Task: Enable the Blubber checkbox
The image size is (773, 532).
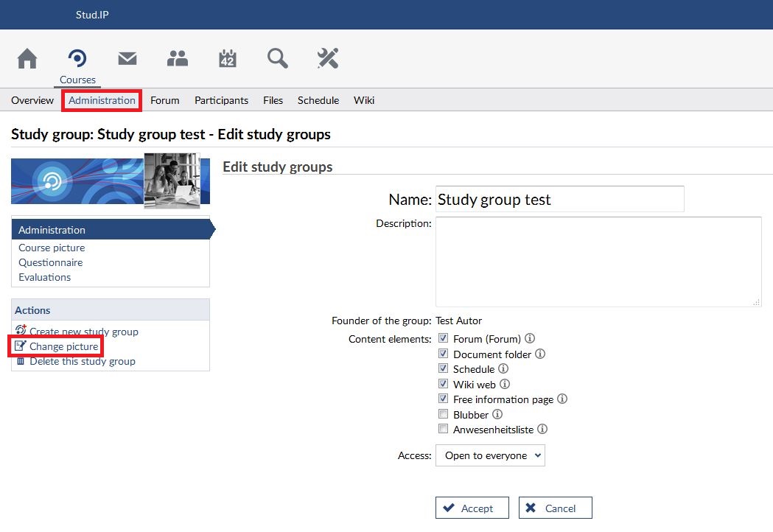Action: tap(444, 414)
